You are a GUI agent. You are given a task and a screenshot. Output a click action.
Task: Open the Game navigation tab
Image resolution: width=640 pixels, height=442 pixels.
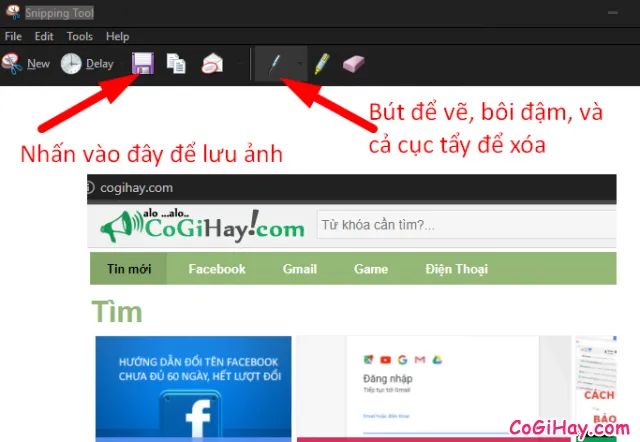point(371,269)
